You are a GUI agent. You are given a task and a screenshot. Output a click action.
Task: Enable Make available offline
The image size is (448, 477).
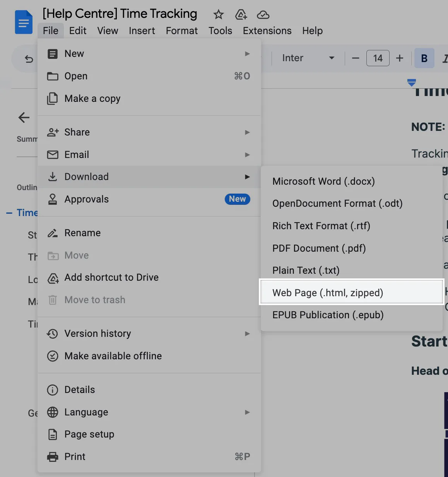click(x=113, y=356)
